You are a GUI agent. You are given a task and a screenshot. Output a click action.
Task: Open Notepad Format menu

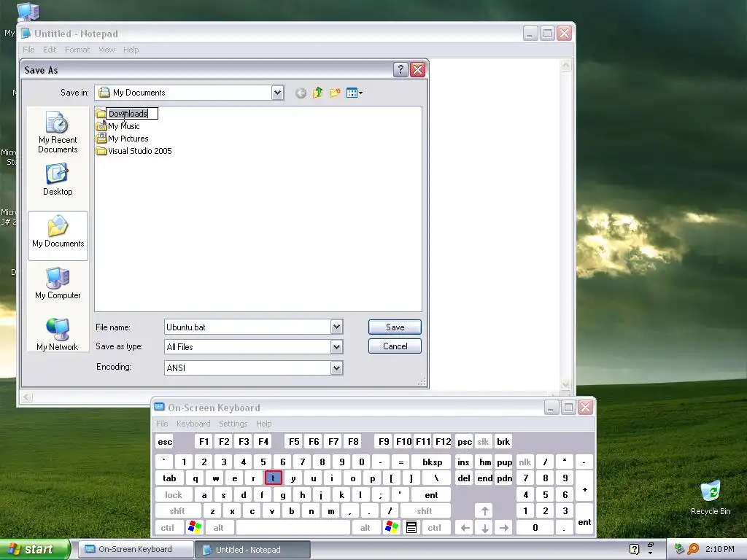[x=77, y=50]
